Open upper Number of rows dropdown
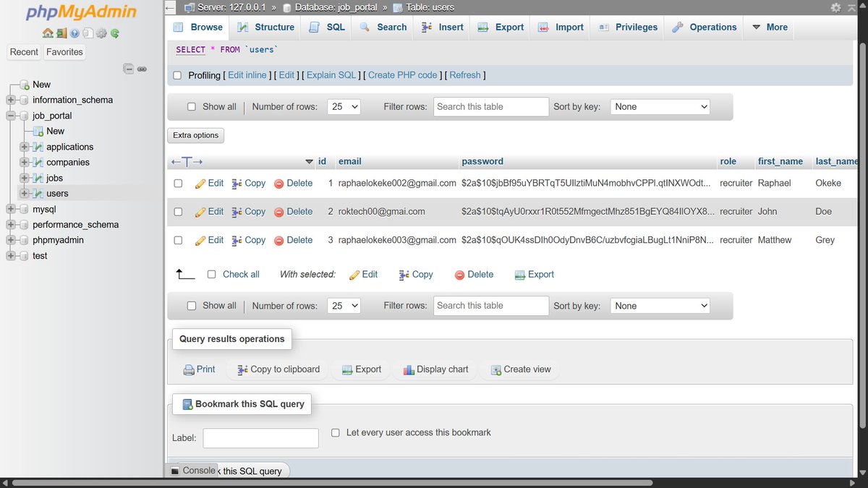 pyautogui.click(x=344, y=106)
